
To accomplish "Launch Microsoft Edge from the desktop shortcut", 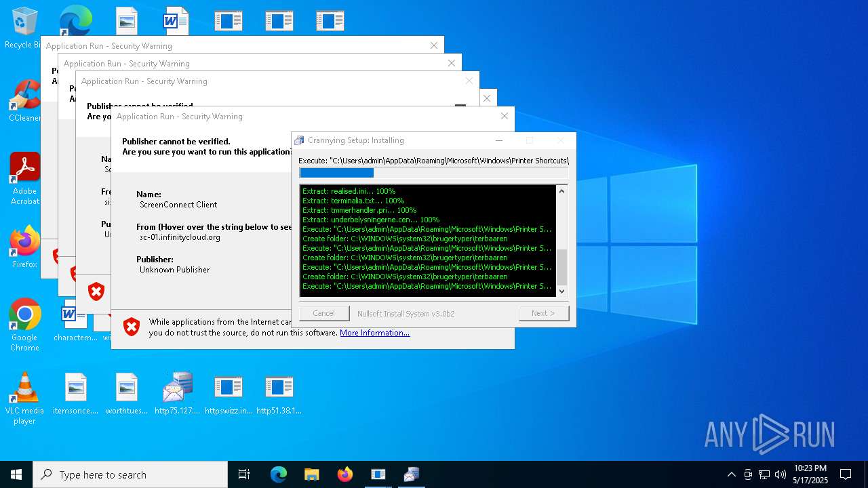I will coord(75,20).
